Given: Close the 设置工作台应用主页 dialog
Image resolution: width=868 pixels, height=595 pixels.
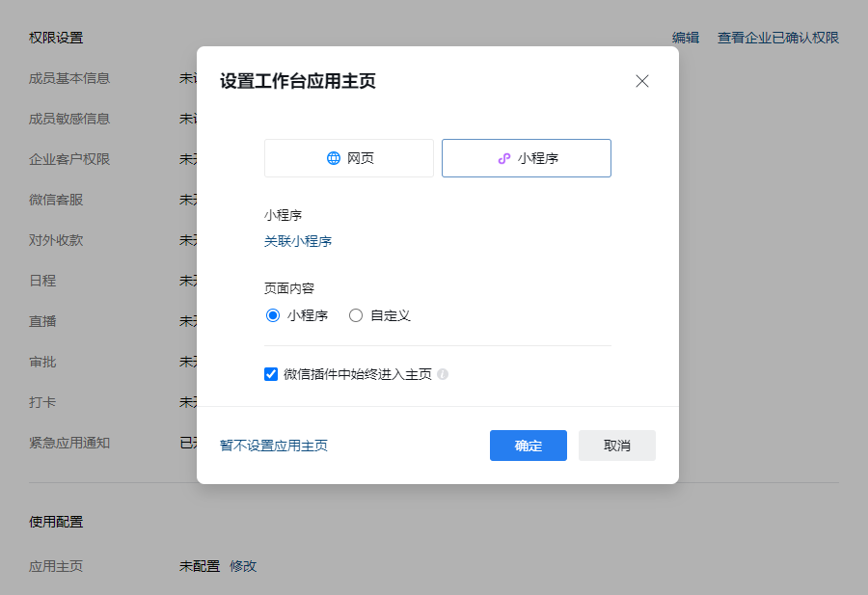Looking at the screenshot, I should click(x=642, y=81).
